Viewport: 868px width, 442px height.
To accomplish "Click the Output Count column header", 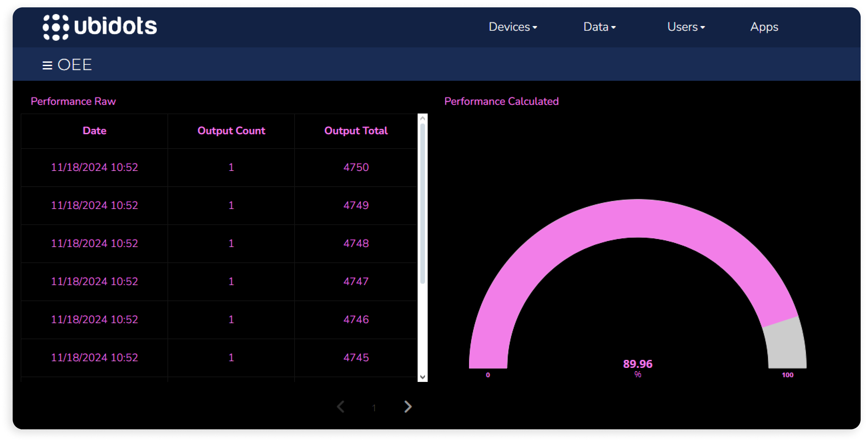I will [x=231, y=131].
